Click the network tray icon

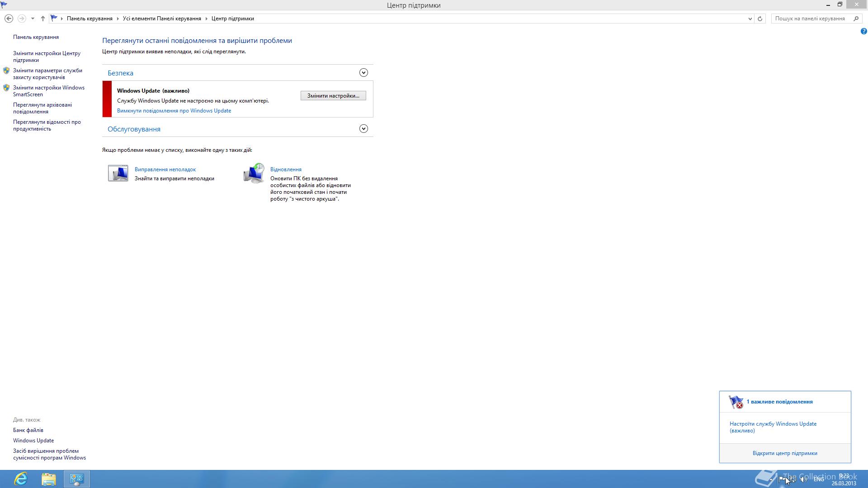(x=793, y=479)
